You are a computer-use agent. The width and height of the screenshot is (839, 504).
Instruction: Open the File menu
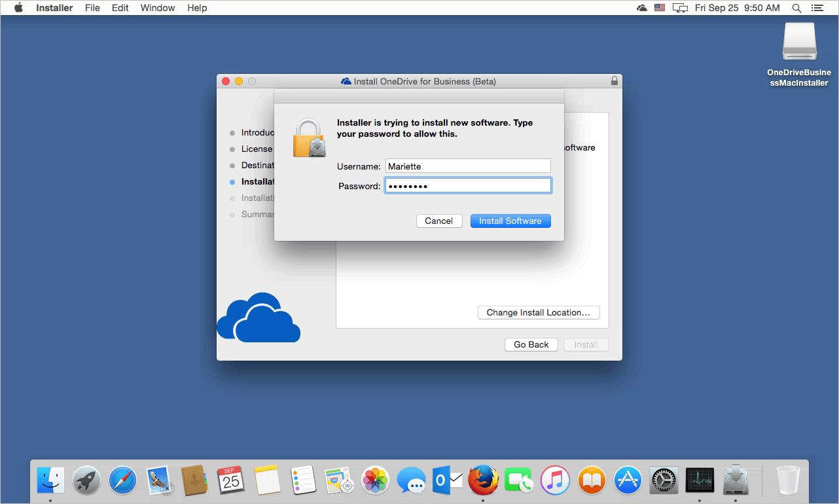(92, 8)
